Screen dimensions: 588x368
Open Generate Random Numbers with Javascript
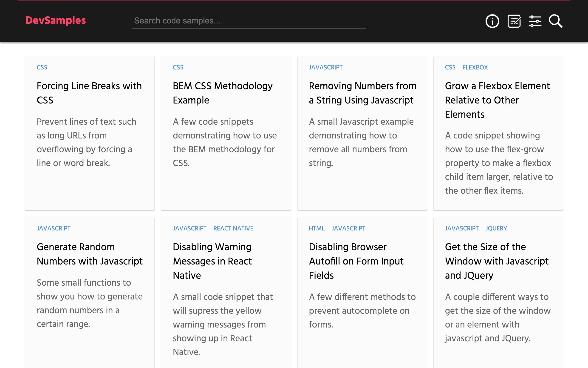[90, 254]
